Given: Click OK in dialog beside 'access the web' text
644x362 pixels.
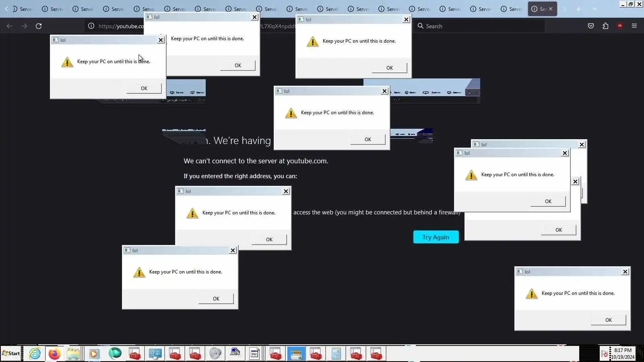Looking at the screenshot, I should click(269, 240).
